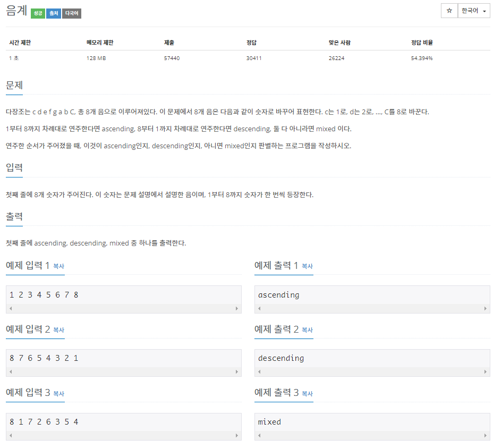This screenshot has width=502, height=448.
Task: Open the 한국어 language dropdown
Action: tap(474, 11)
